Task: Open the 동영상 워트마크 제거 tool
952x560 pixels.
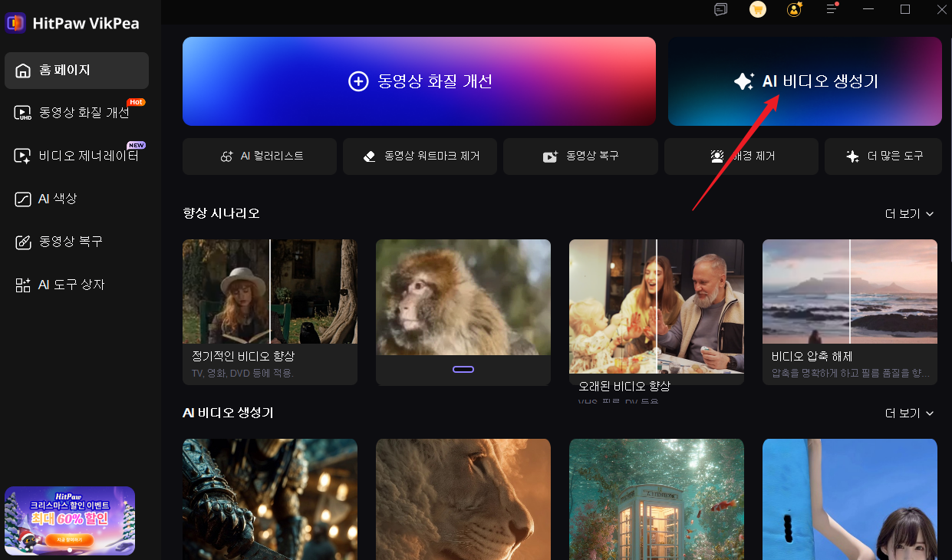Action: click(420, 156)
